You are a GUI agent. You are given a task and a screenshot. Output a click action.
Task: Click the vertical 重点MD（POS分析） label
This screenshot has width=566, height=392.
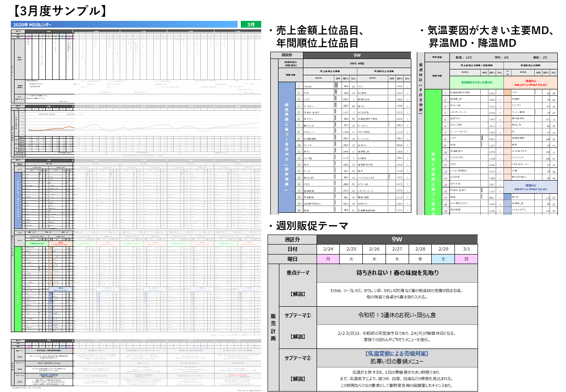click(421, 88)
